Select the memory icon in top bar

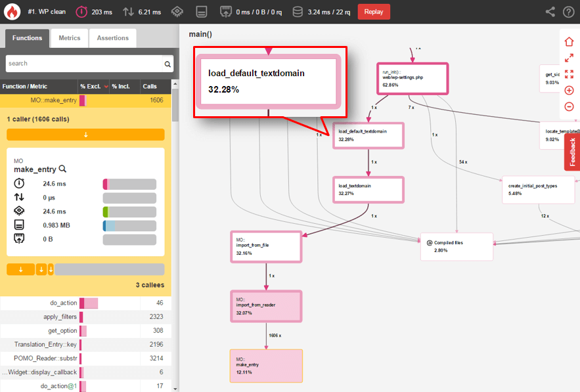click(x=202, y=12)
